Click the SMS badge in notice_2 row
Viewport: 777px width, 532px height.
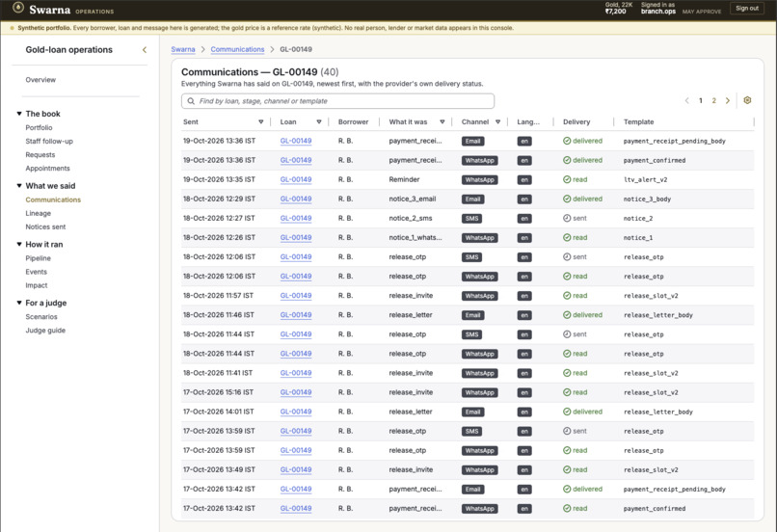click(x=471, y=219)
